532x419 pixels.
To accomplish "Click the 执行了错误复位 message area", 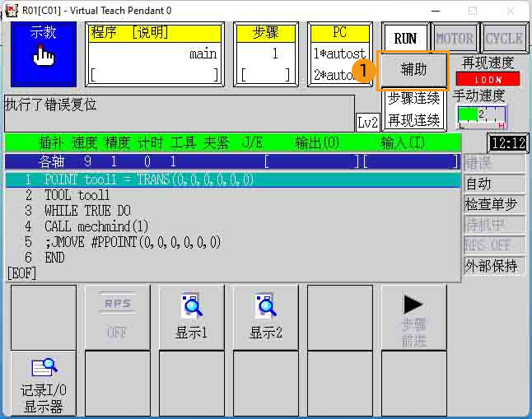I will pyautogui.click(x=180, y=114).
